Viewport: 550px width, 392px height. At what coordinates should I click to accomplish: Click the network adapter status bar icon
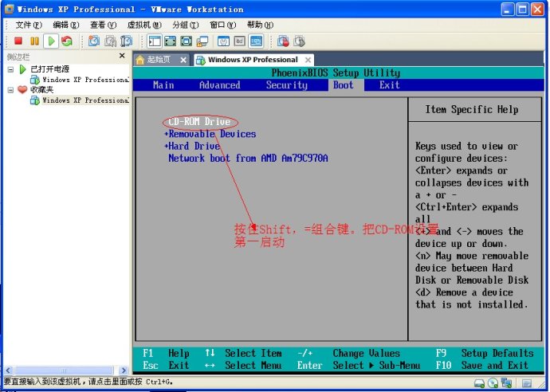pyautogui.click(x=506, y=382)
